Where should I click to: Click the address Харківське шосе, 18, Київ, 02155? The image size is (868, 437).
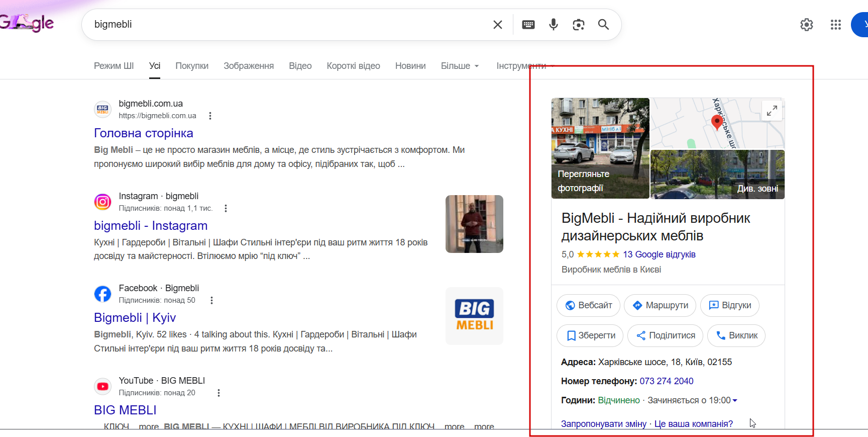665,362
